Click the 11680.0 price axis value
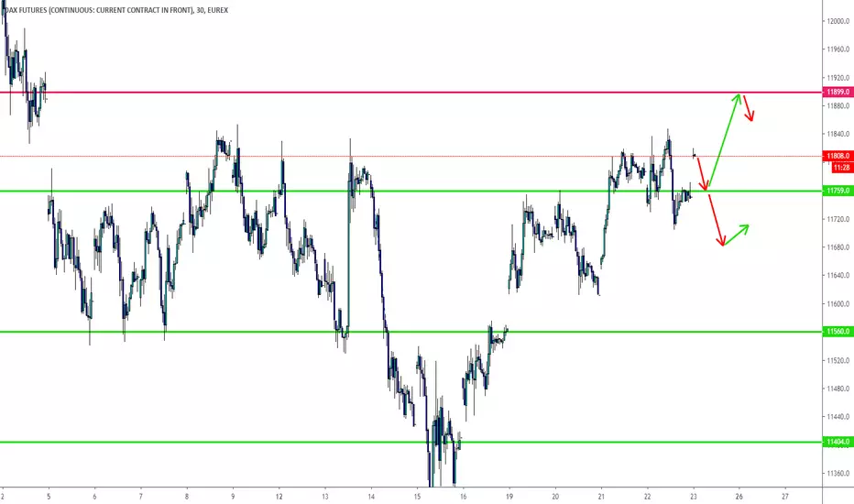 pos(838,247)
